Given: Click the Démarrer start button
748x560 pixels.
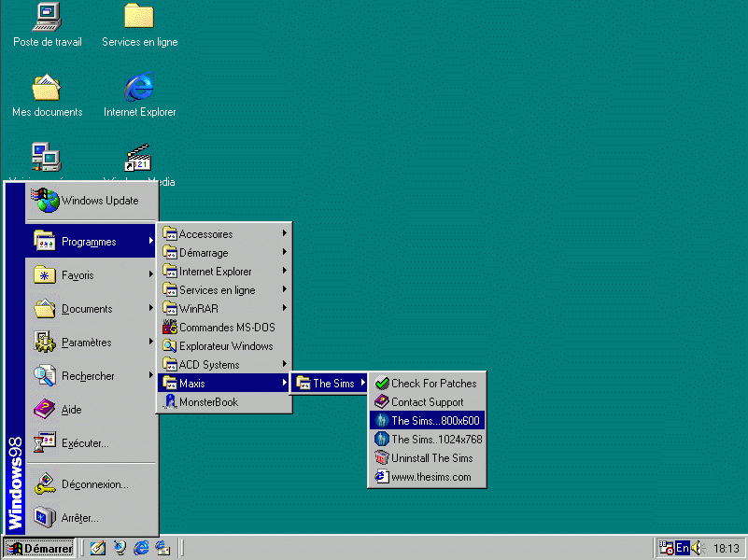Looking at the screenshot, I should [x=39, y=549].
